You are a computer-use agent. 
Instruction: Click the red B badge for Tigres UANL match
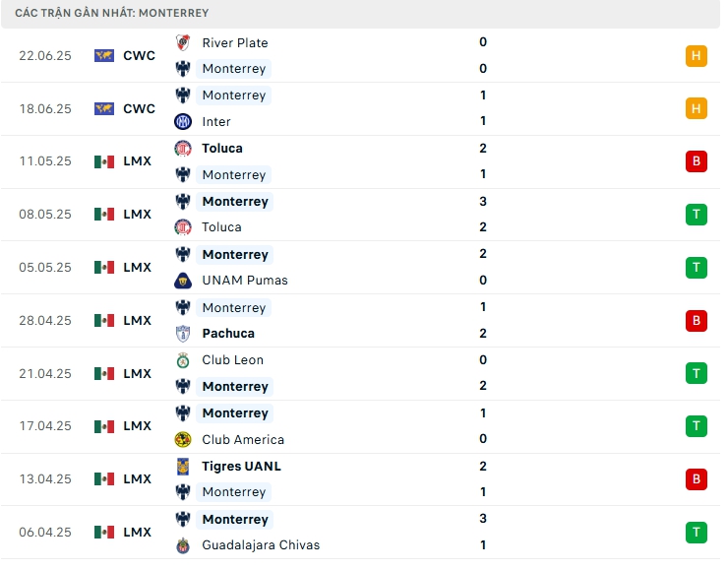pos(697,479)
